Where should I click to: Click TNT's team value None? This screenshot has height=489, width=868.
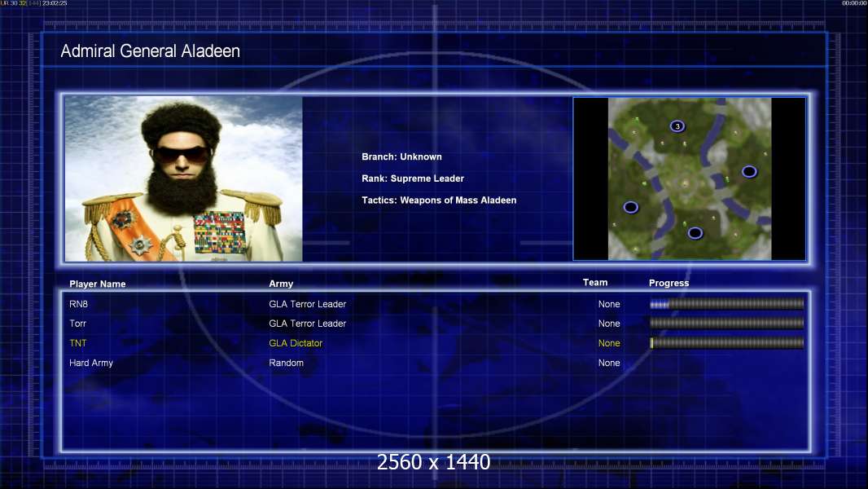coord(609,343)
